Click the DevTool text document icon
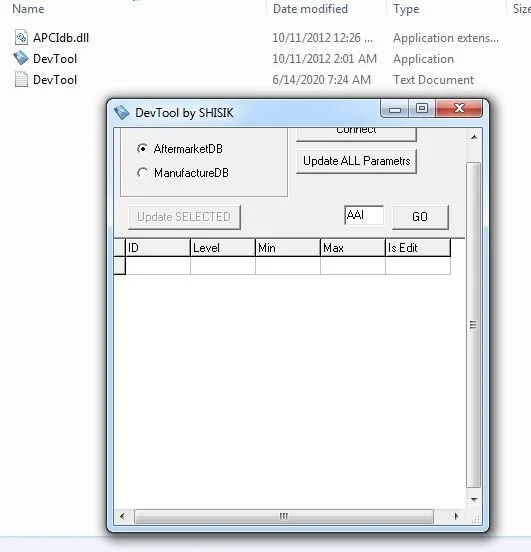This screenshot has width=531, height=552. [x=21, y=79]
